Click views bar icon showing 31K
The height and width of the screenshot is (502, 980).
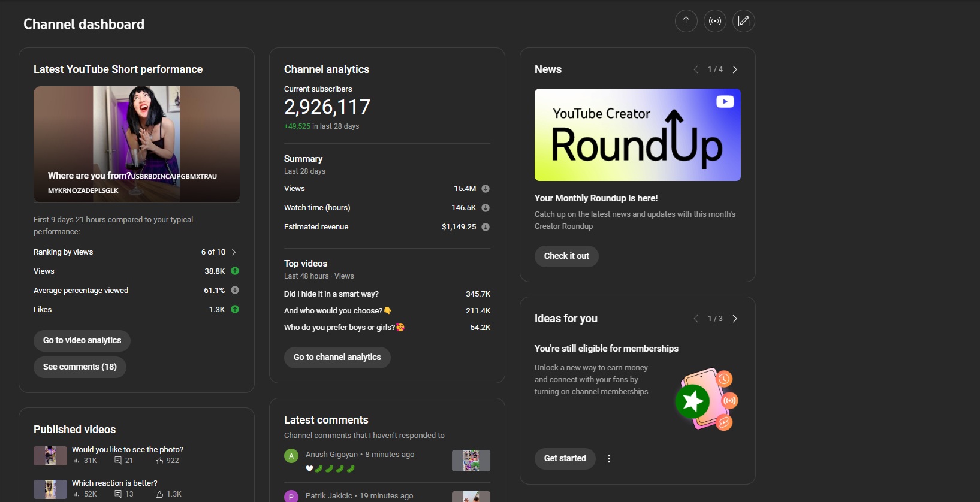tap(76, 461)
